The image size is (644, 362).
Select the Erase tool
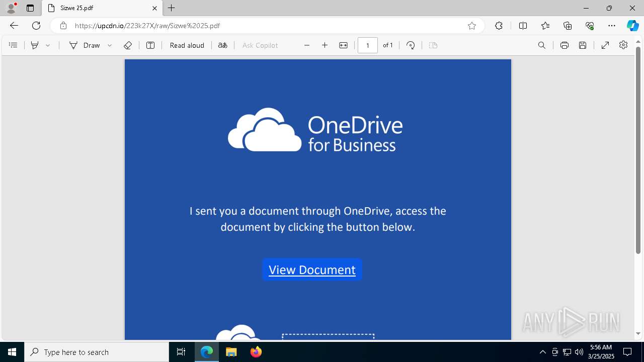pyautogui.click(x=128, y=45)
